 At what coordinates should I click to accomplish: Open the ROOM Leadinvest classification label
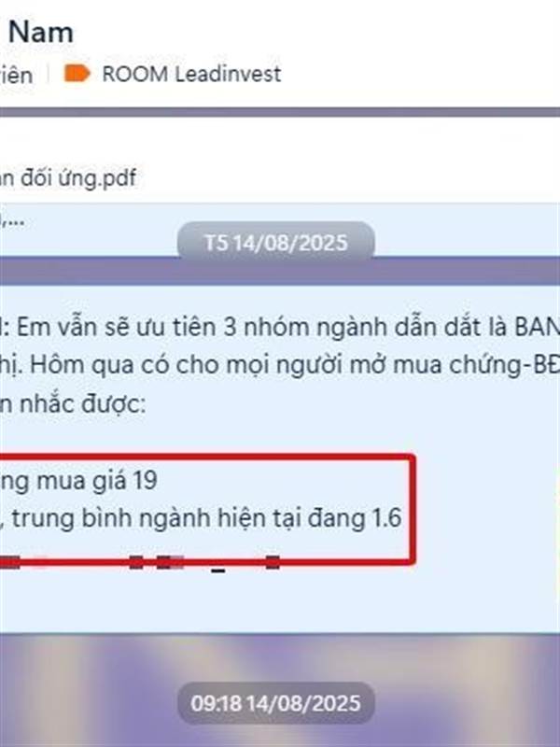point(191,74)
